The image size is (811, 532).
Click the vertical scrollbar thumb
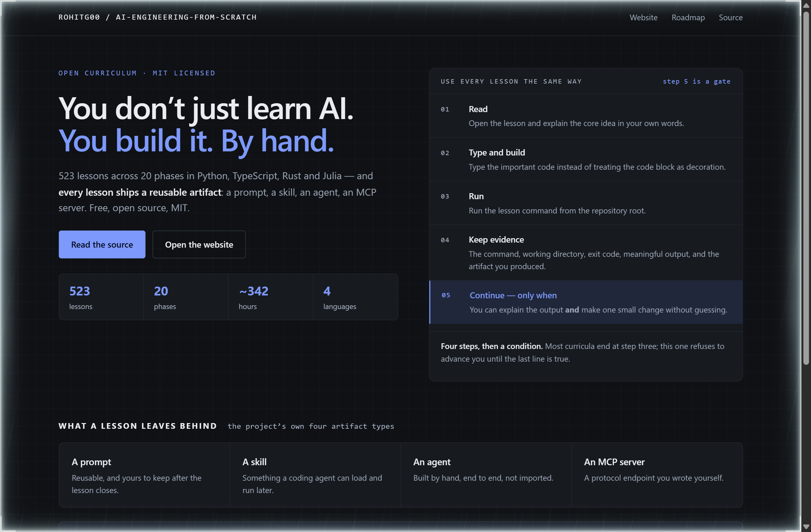(806, 188)
